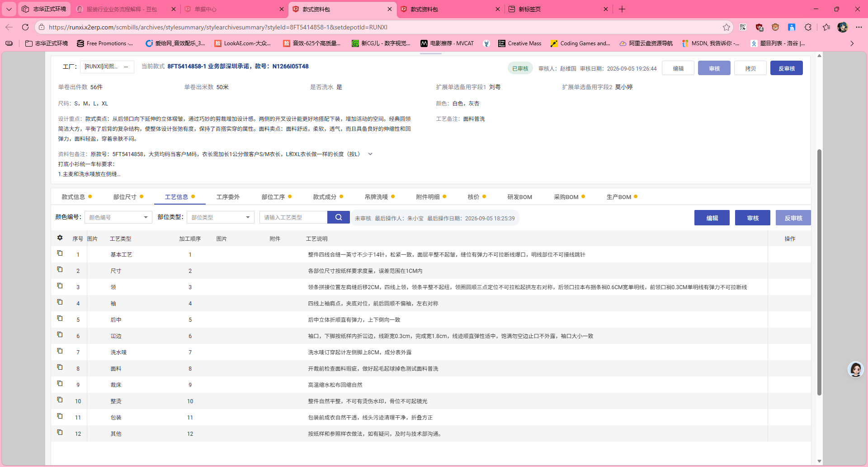This screenshot has height=467, width=868.
Task: Open the table column settings gear
Action: click(x=60, y=238)
